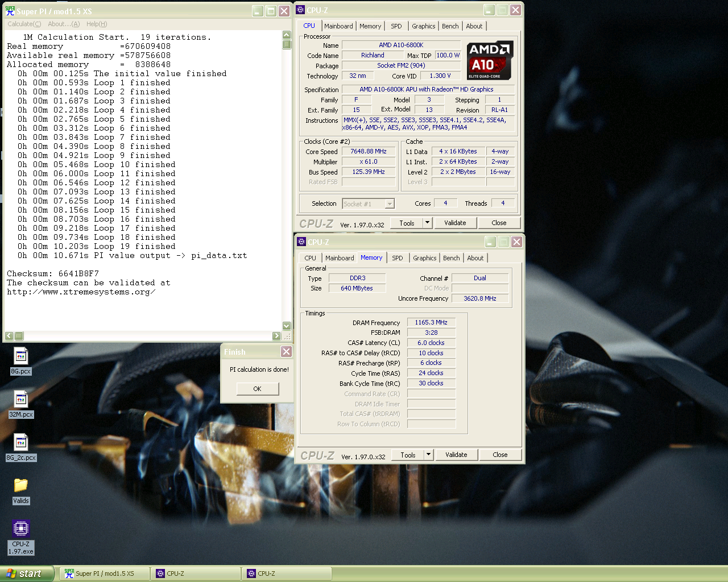Click the Checksum: 6641B8F7 line
The image size is (728, 582).
point(53,274)
